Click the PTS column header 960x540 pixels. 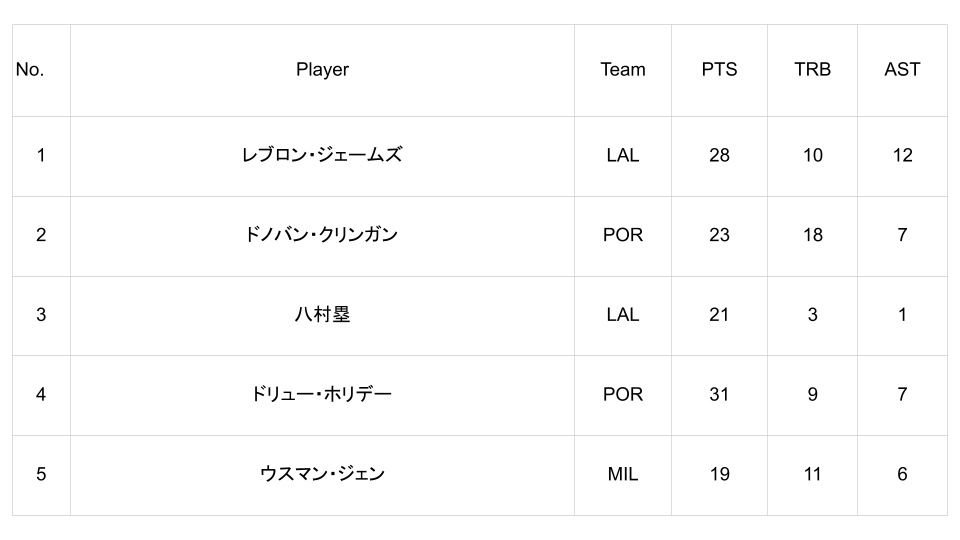[719, 70]
